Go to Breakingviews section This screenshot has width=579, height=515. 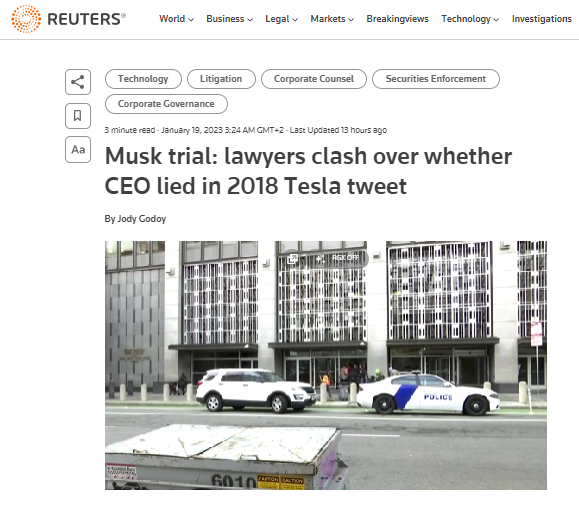point(397,19)
